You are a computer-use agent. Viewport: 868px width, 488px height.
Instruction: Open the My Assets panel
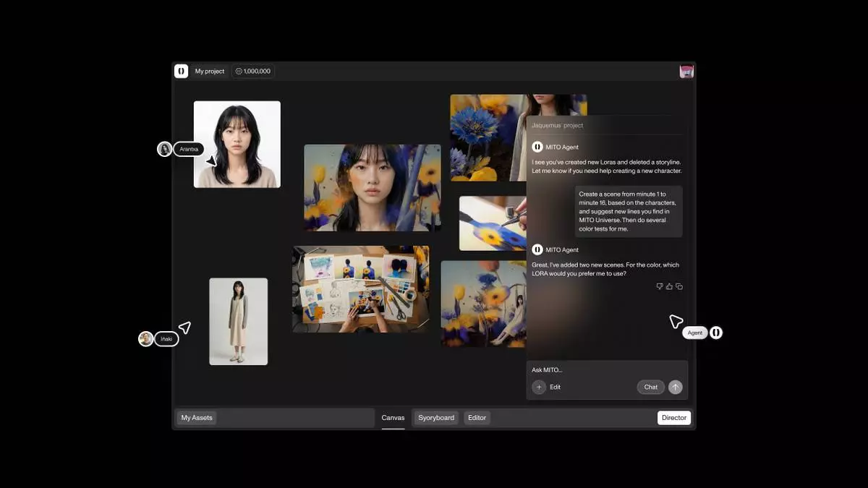click(x=197, y=418)
